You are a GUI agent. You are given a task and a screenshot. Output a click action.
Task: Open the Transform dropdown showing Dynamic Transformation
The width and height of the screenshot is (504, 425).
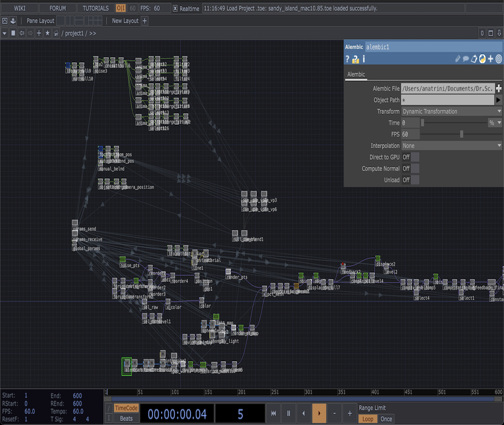tap(451, 111)
